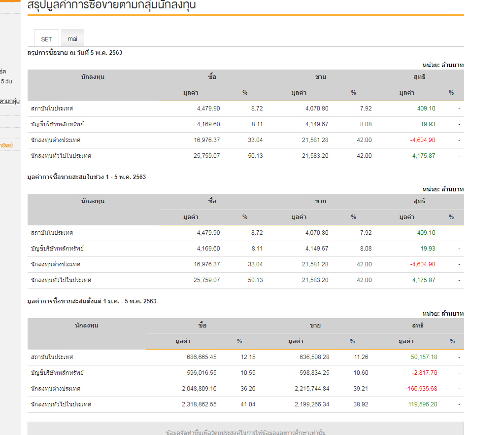504x435 pixels.
Task: Click sell value 636,508.28
Action: 314,357
